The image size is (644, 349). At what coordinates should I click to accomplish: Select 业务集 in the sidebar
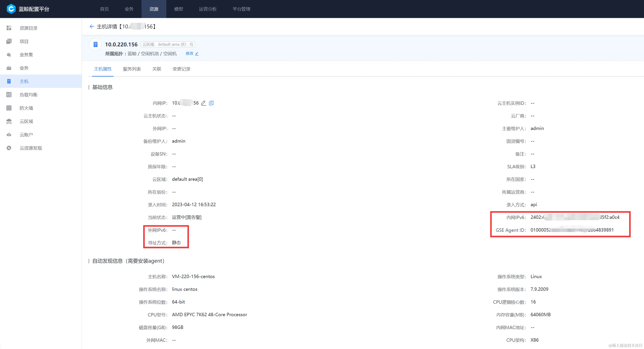click(26, 55)
